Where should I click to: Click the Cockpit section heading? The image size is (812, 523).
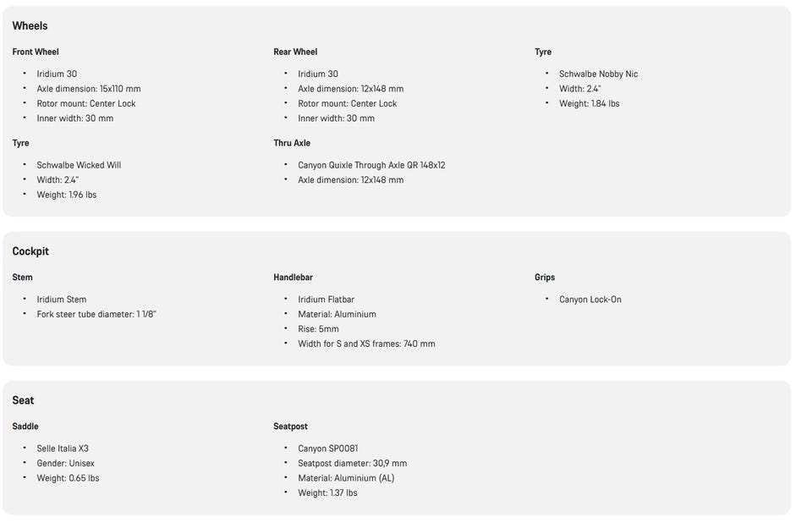[30, 251]
